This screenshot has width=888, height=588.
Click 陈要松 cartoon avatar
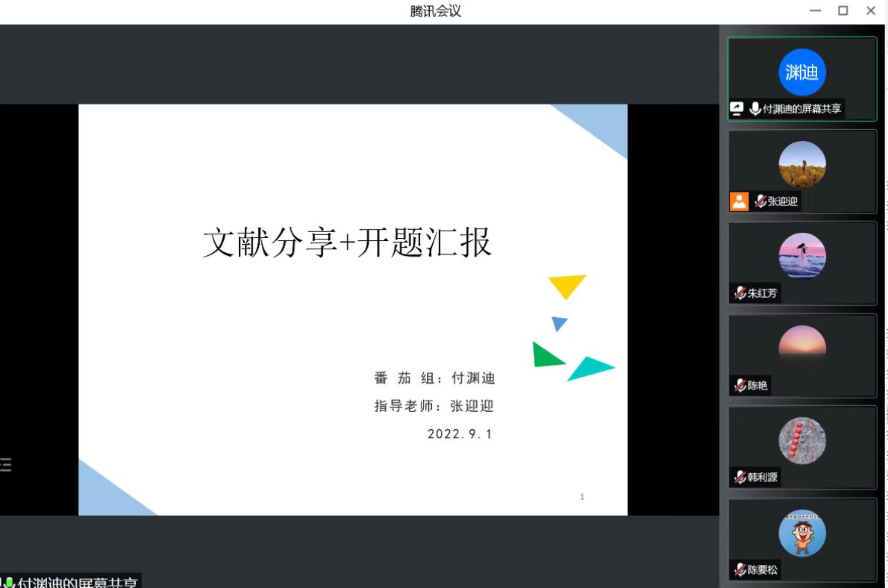click(802, 533)
